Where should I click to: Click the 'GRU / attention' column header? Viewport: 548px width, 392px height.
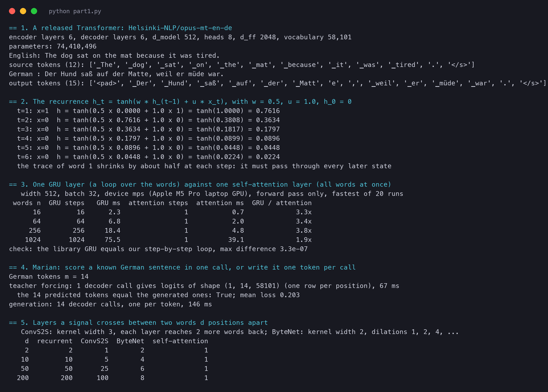tap(282, 203)
